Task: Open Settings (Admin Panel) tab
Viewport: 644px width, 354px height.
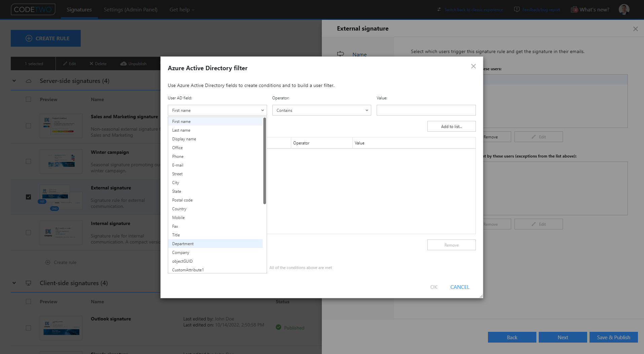Action: 130,9
